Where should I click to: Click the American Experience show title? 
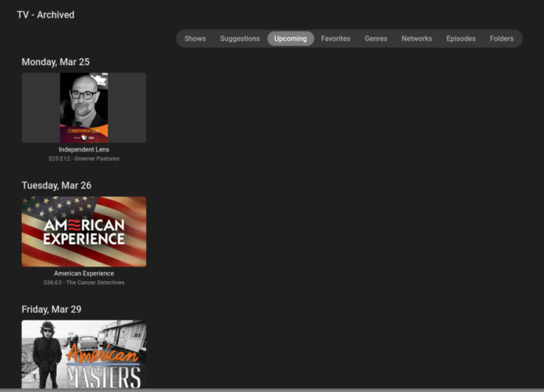[84, 273]
